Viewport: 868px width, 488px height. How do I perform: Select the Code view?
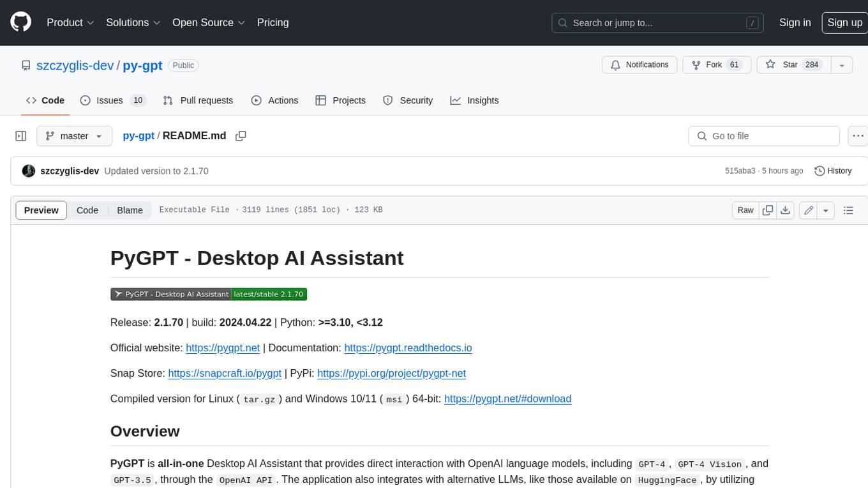[87, 210]
